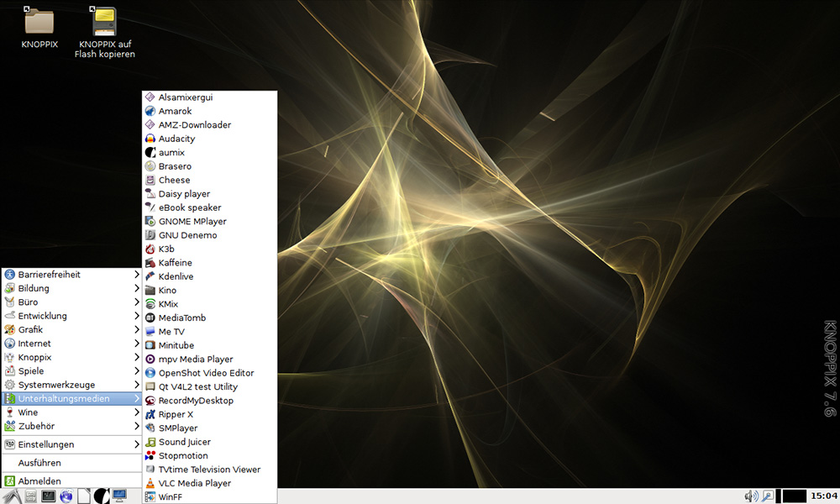
Task: Select "AMZ-Downloader" entry
Action: coord(210,125)
